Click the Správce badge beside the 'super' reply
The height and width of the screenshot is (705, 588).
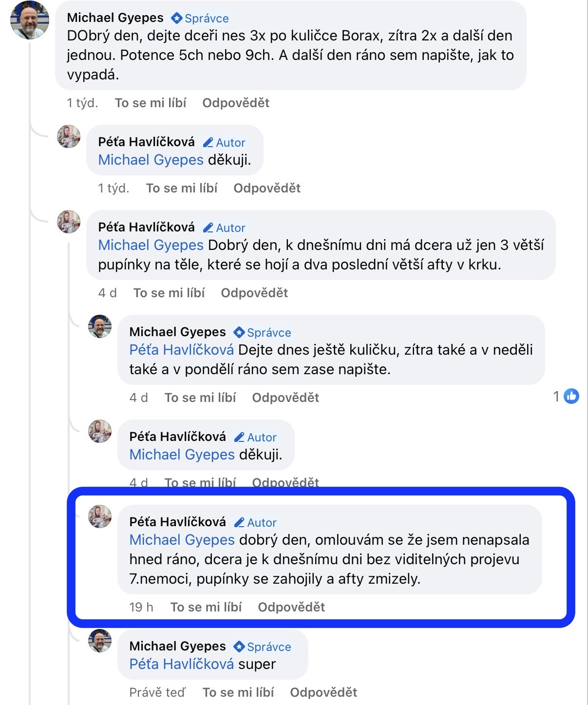pos(263,647)
